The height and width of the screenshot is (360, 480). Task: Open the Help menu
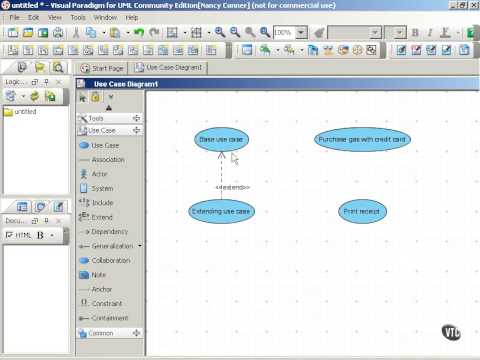coord(132,17)
